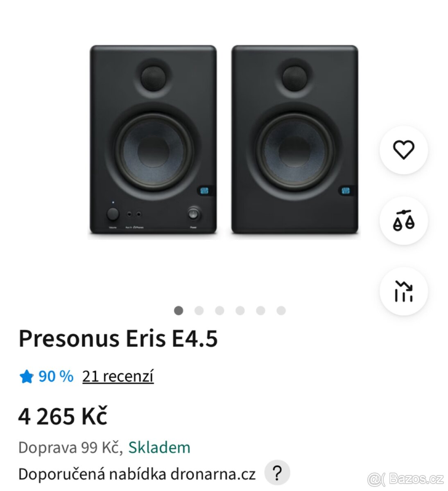
Task: Switch to the second carousel image dot
Action: [199, 311]
